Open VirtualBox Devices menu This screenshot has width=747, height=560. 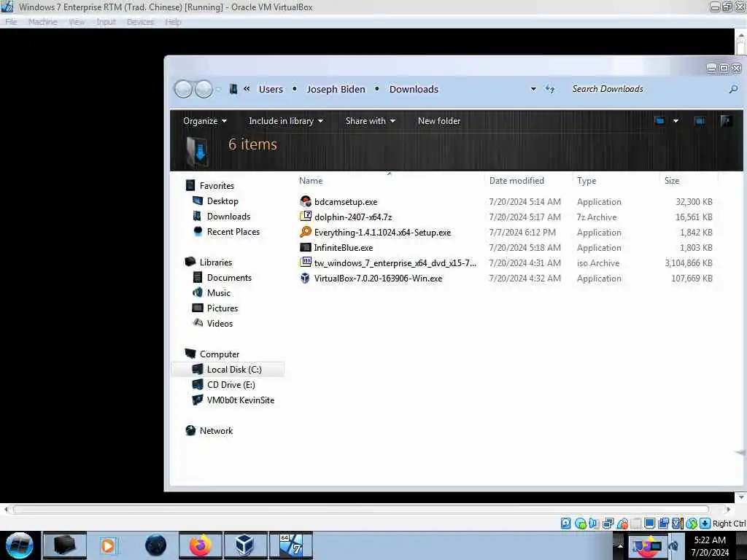pyautogui.click(x=141, y=22)
